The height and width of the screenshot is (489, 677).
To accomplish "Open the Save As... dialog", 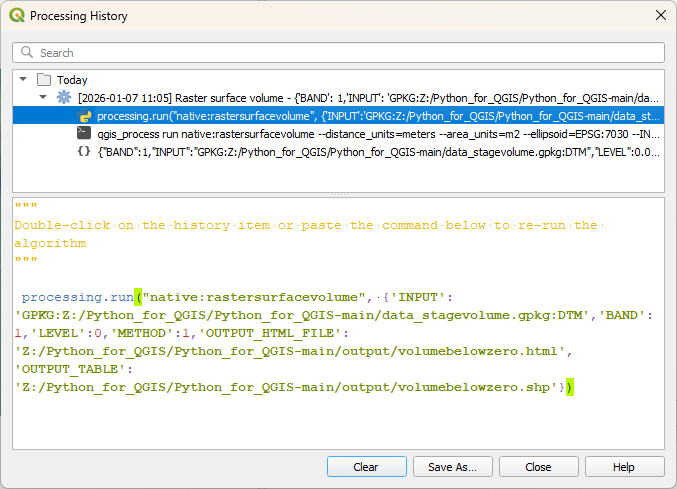I will click(x=452, y=467).
